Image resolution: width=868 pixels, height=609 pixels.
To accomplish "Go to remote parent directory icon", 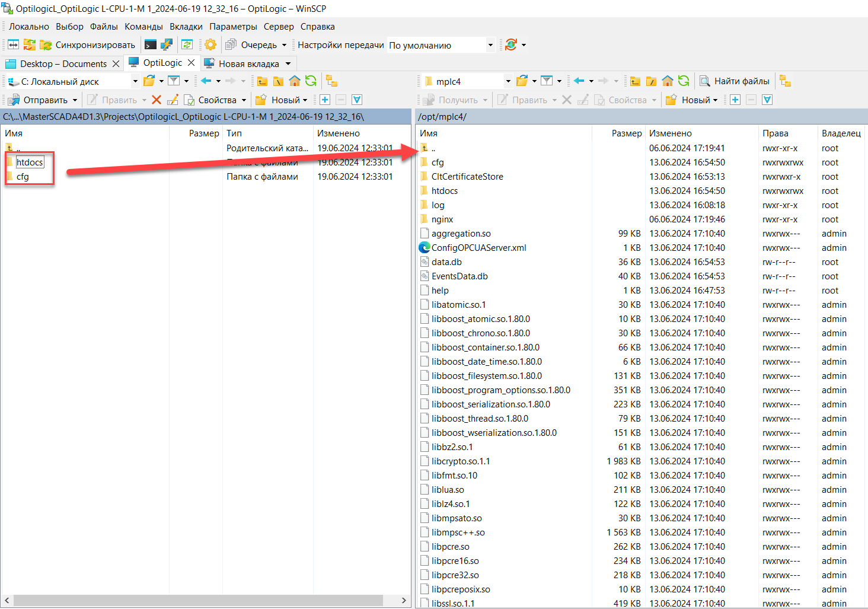I will pos(635,81).
